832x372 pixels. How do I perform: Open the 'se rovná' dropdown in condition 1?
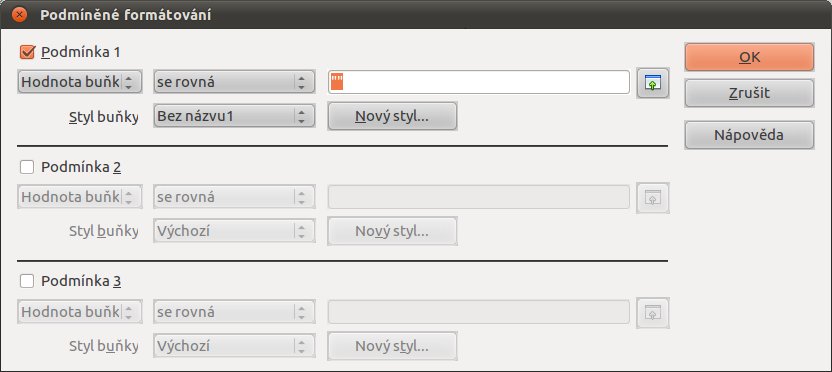pyautogui.click(x=234, y=82)
